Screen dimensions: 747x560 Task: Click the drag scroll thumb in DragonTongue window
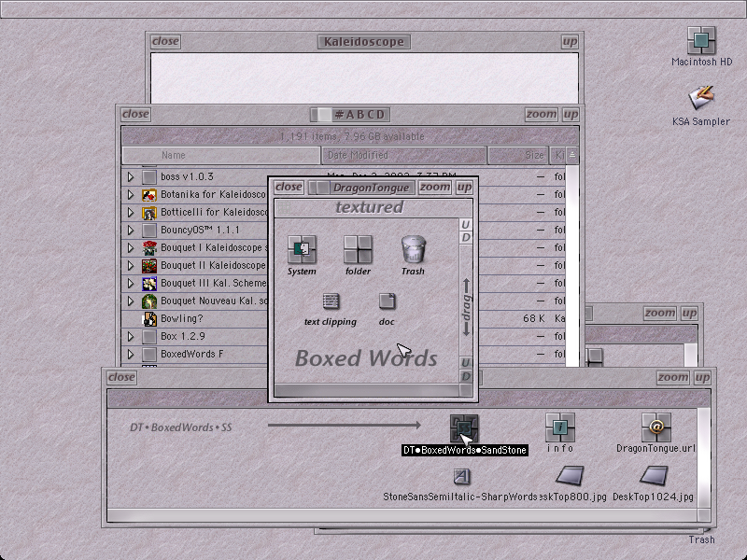(x=466, y=307)
